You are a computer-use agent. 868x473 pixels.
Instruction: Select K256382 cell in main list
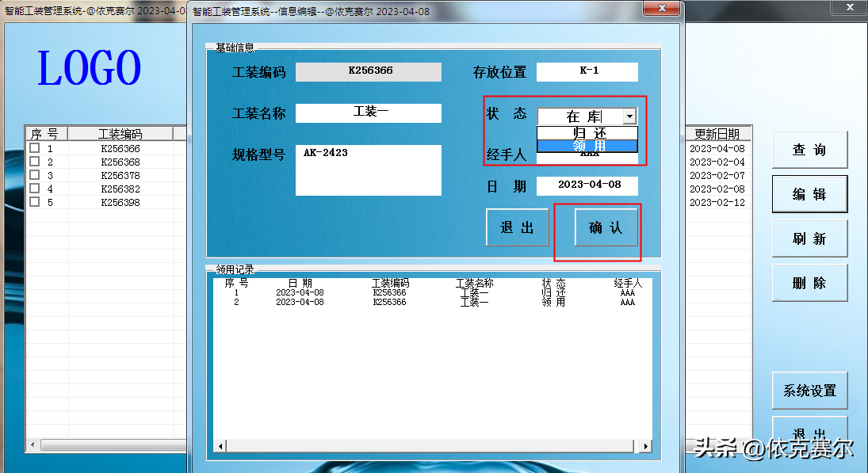coord(120,189)
